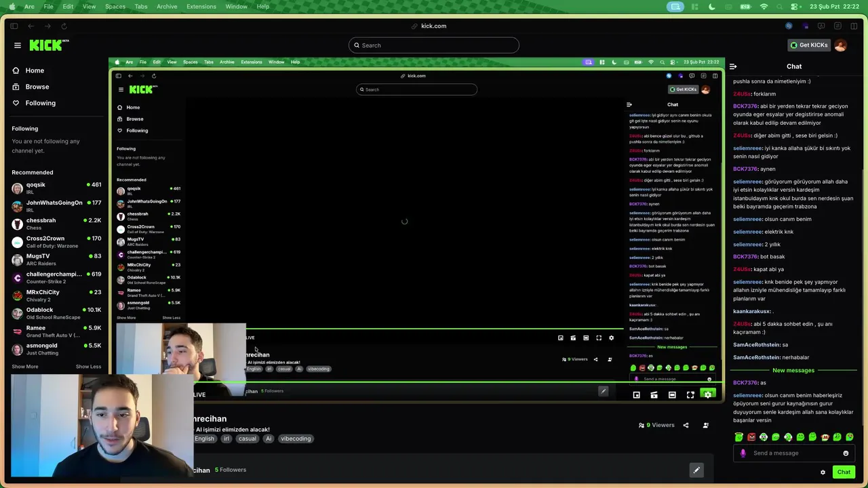This screenshot has height=488, width=868.
Task: Open the File menu
Action: pos(49,7)
